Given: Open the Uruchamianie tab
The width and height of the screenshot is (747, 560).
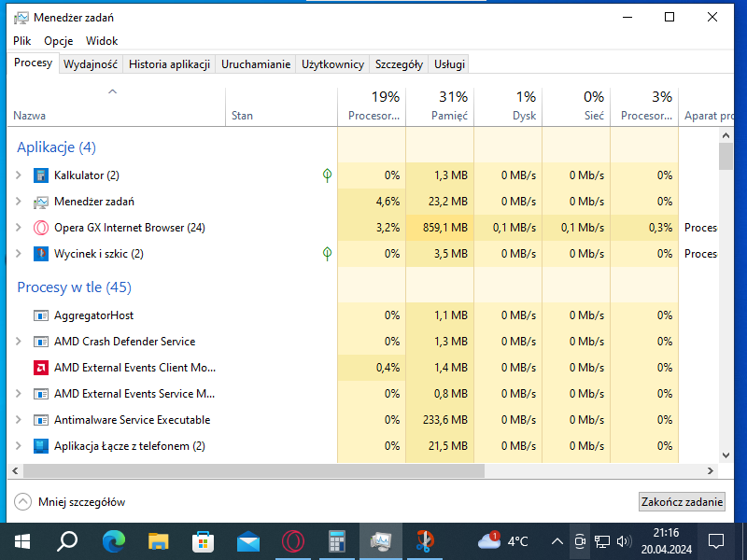Looking at the screenshot, I should (x=256, y=64).
